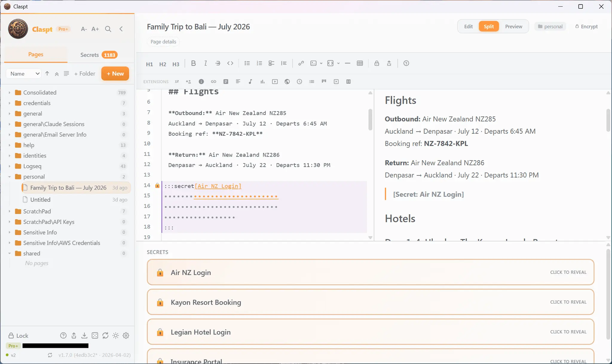
Task: Collapse the shared folder
Action: coord(10,253)
